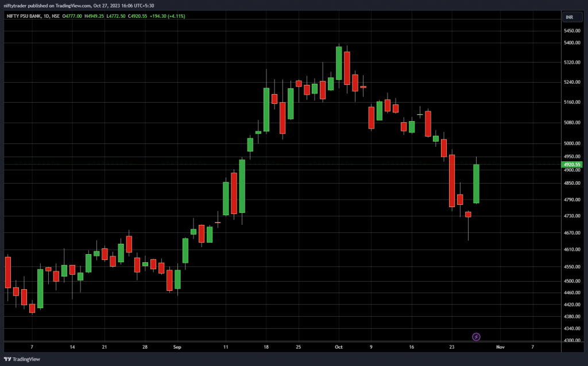Click the change value +194.30 (+4.11%)
The image size is (588, 366).
click(x=167, y=16)
